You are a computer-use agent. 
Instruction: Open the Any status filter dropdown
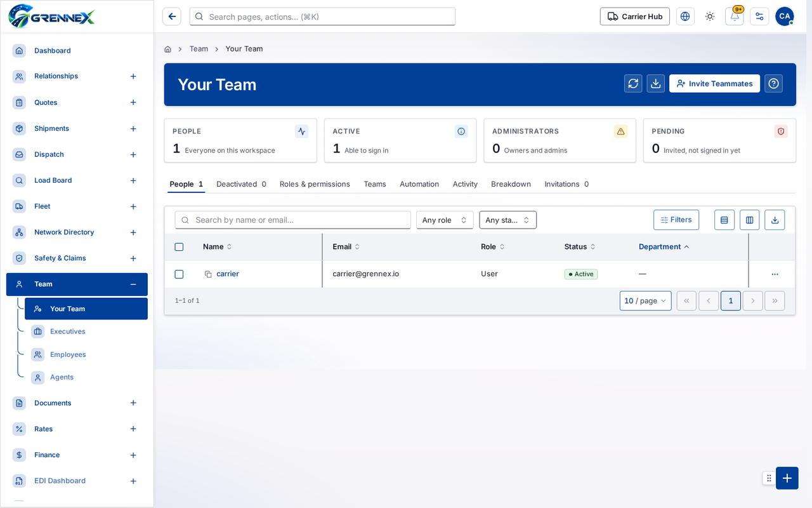pos(508,220)
